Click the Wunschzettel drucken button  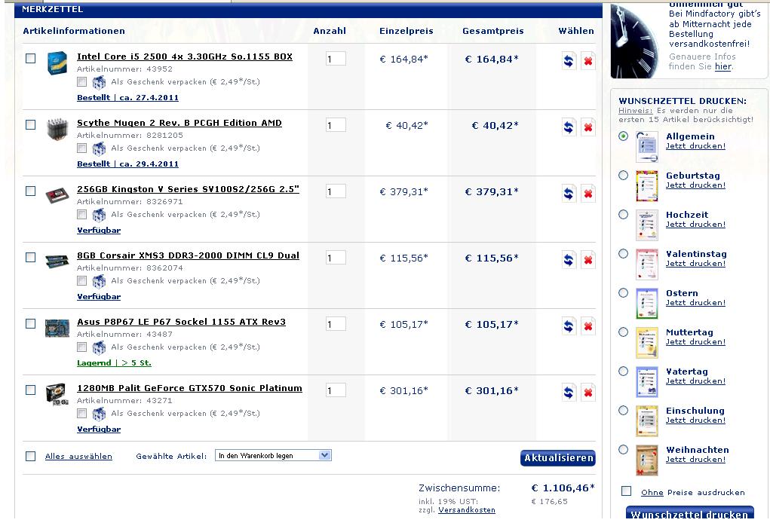[689, 514]
